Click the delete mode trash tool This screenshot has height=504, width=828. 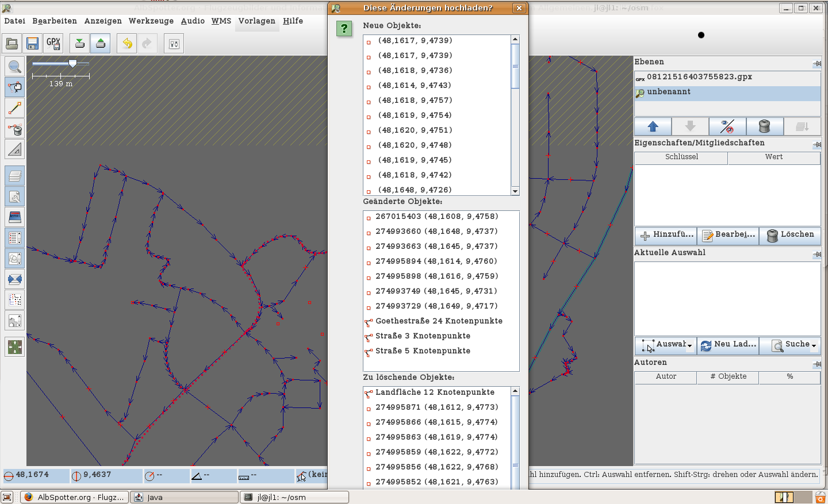[15, 129]
